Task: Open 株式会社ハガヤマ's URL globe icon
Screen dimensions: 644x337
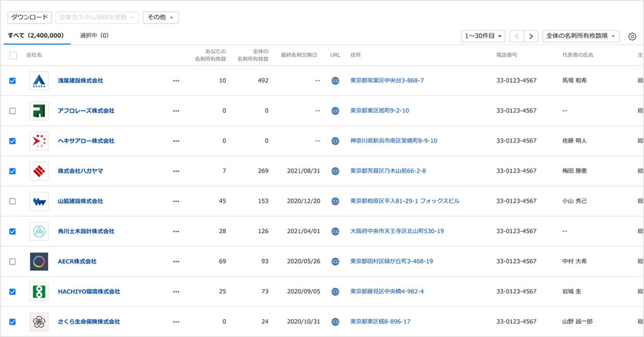Action: pyautogui.click(x=335, y=171)
